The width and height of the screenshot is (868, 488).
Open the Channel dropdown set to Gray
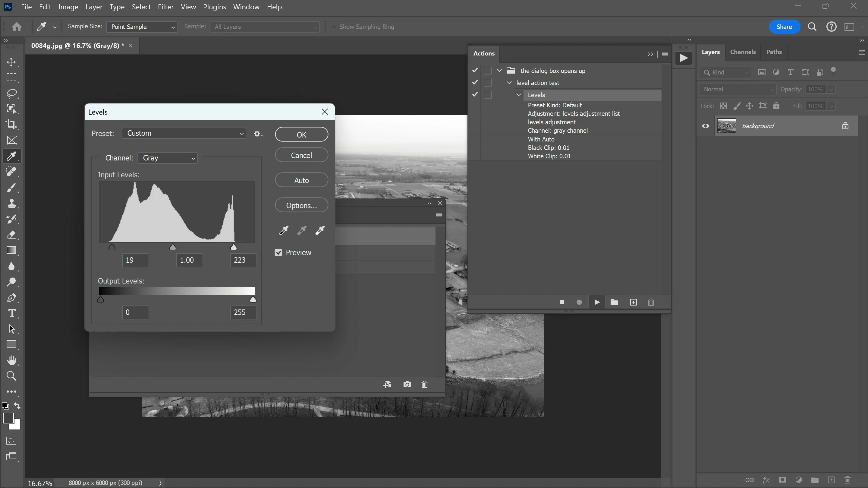pos(168,158)
